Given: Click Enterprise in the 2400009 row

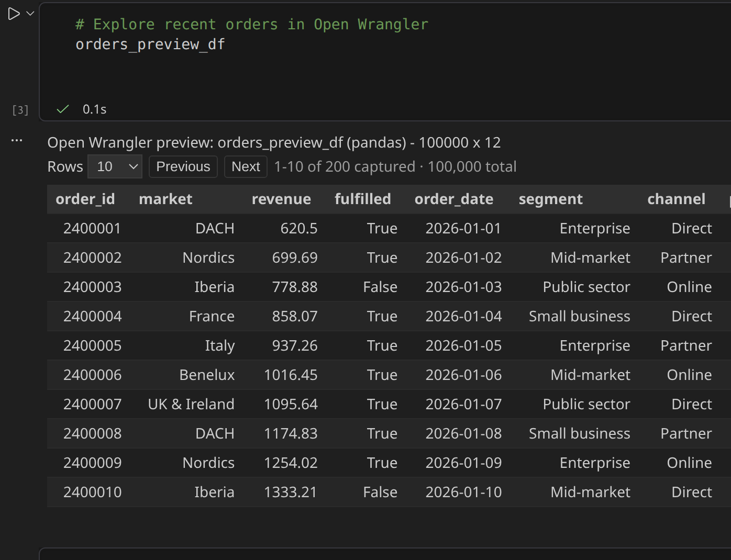Looking at the screenshot, I should coord(595,463).
